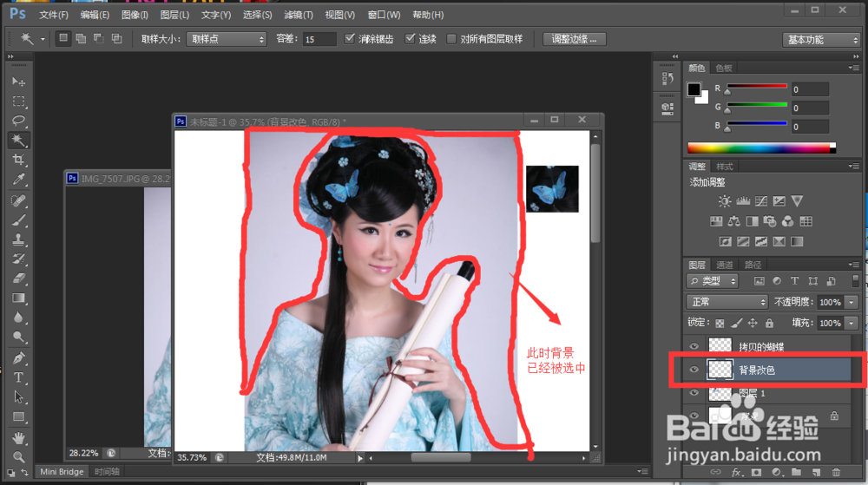The height and width of the screenshot is (485, 868).
Task: Select the Magic Wand tool in toolbox
Action: 18,140
